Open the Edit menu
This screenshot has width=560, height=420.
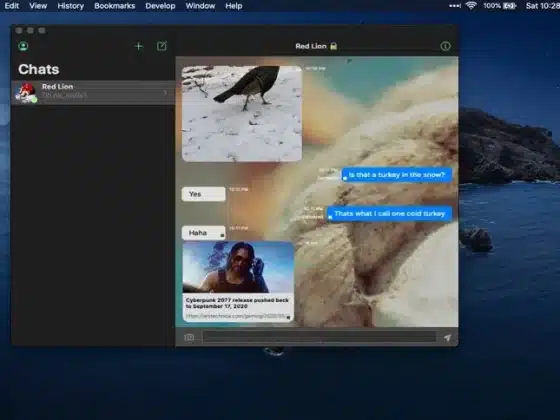(12, 6)
